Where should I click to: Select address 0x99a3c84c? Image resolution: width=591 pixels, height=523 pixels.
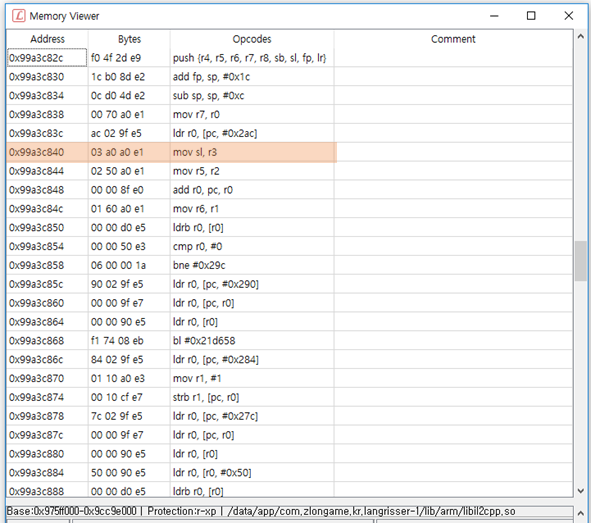coord(36,209)
